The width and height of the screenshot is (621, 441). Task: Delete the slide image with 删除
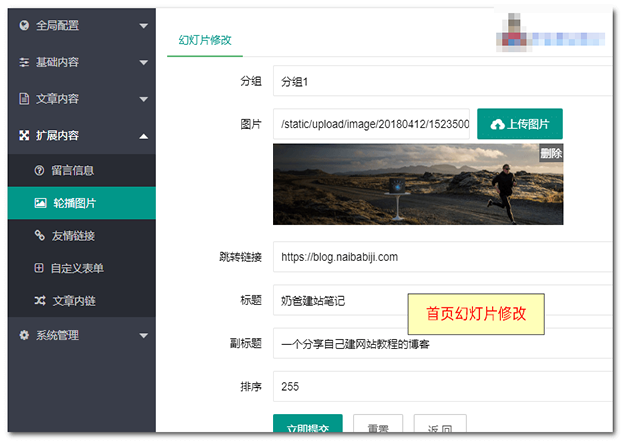(551, 153)
